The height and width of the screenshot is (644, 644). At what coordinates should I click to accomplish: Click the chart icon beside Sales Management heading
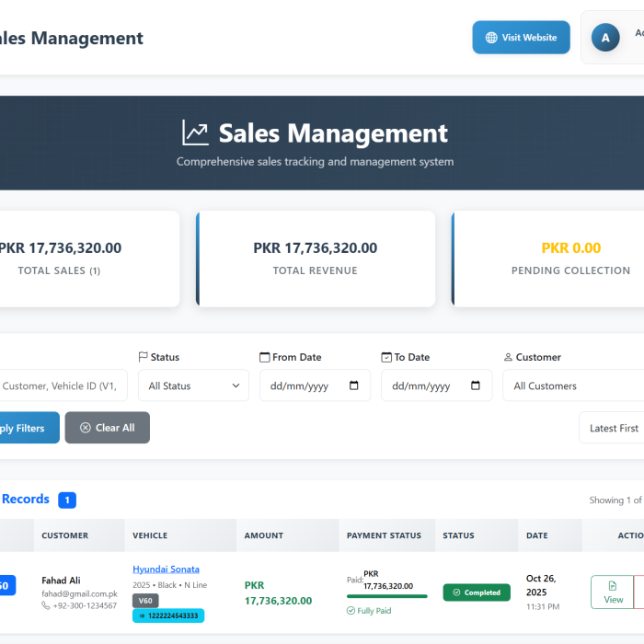(195, 133)
